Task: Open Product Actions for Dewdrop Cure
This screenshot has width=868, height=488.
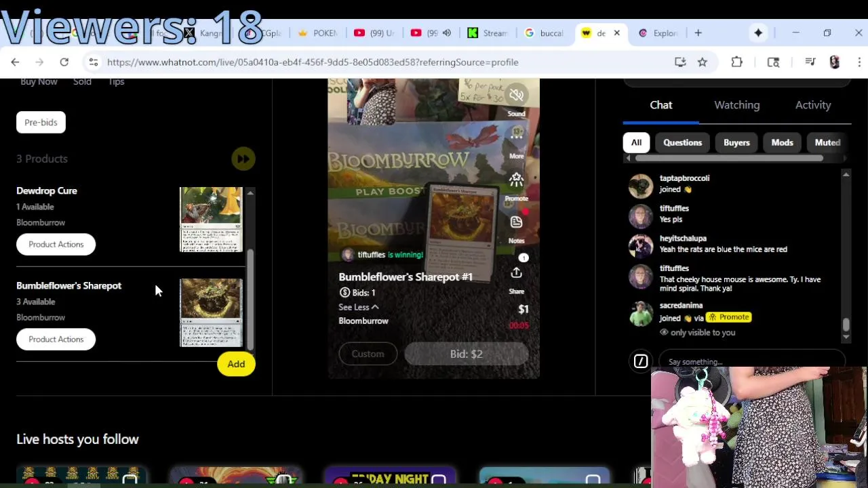Action: click(x=56, y=245)
